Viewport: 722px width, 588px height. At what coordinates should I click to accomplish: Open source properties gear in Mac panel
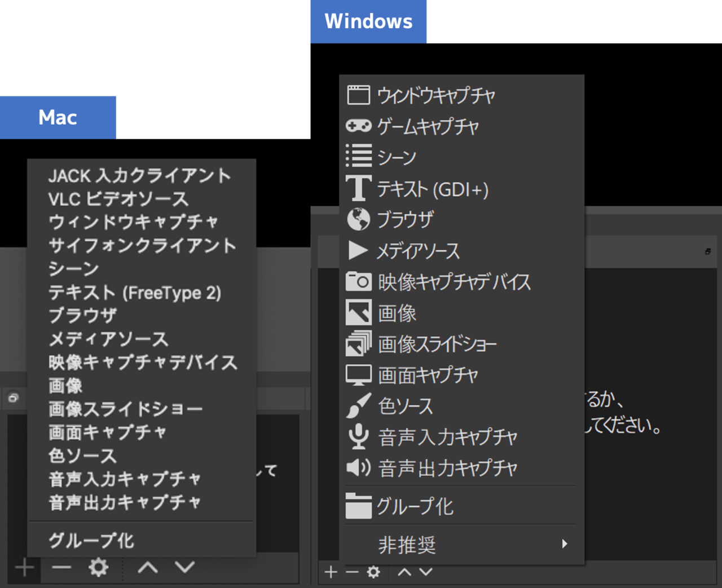[99, 567]
